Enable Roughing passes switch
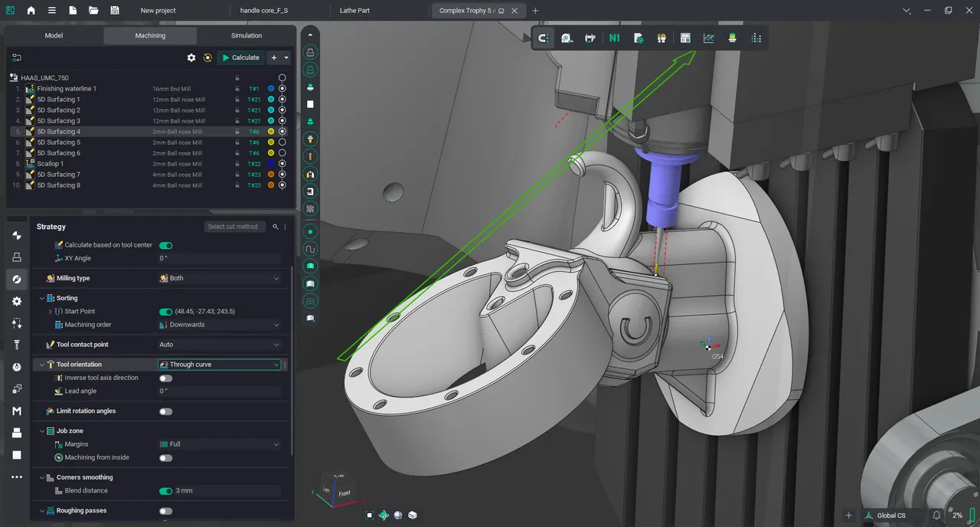This screenshot has height=527, width=980. [165, 511]
